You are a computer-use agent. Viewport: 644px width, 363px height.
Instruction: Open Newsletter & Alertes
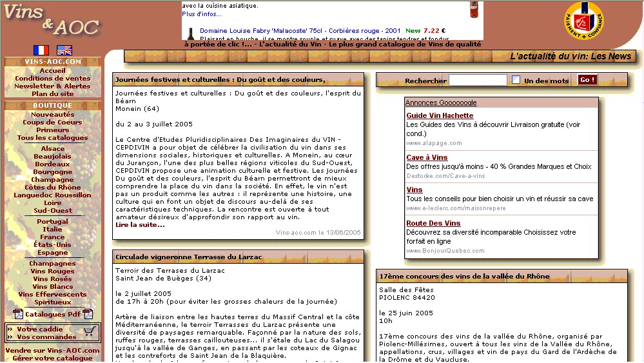[x=53, y=86]
